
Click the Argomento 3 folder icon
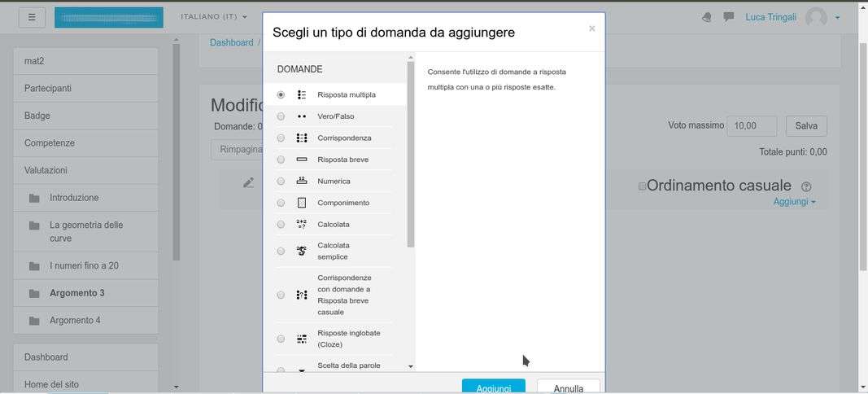[34, 293]
